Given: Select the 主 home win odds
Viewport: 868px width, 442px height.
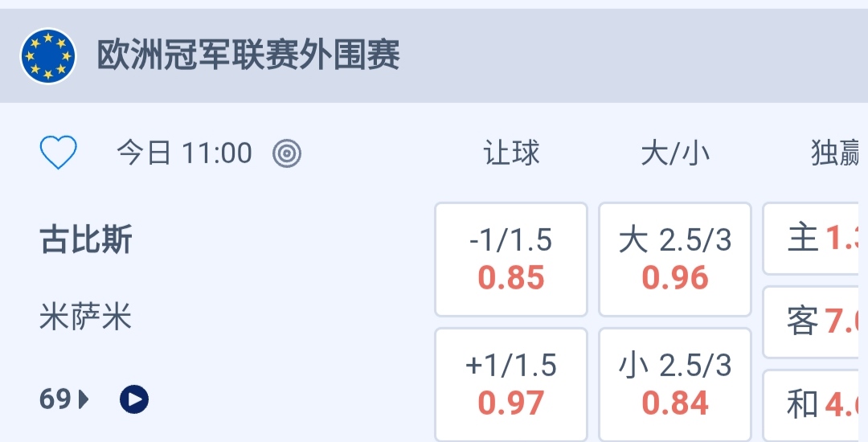Looking at the screenshot, I should pyautogui.click(x=813, y=239).
